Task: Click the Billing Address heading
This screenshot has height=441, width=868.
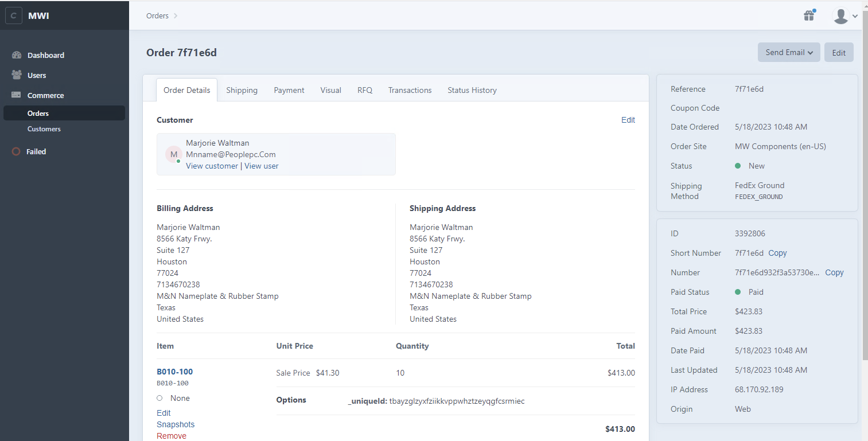Action: [185, 208]
